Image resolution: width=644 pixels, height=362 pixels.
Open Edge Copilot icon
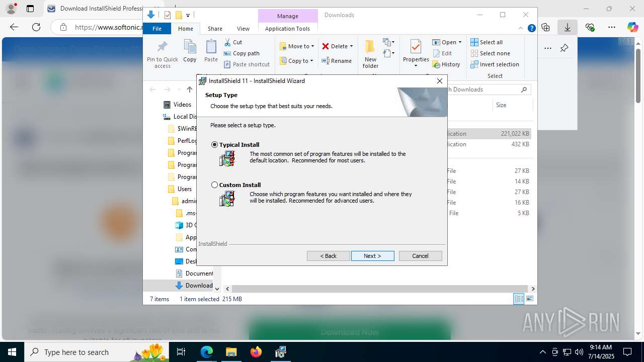[x=632, y=27]
